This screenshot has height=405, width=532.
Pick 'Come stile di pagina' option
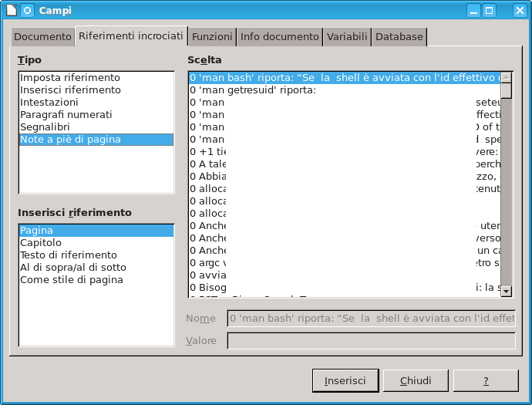[72, 280]
